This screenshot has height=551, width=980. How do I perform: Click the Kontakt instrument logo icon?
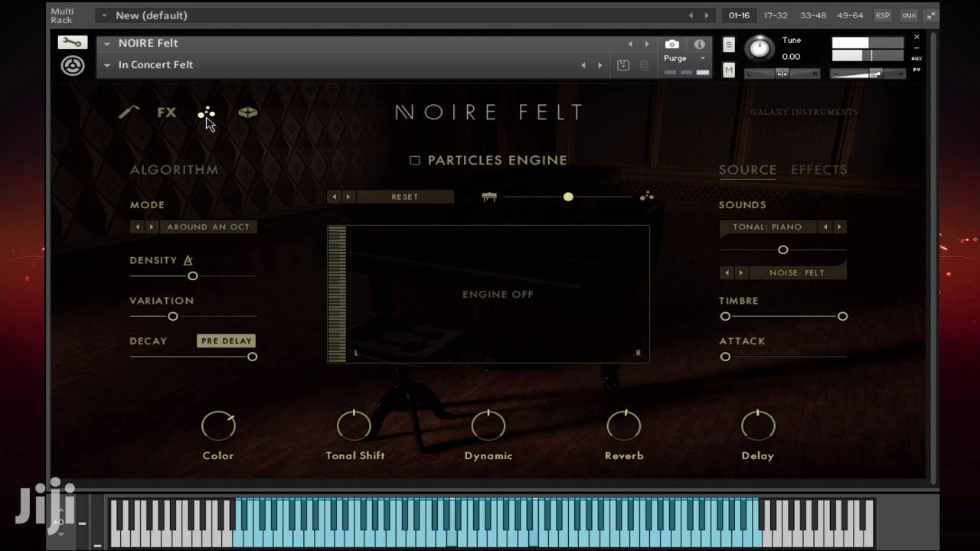(73, 66)
